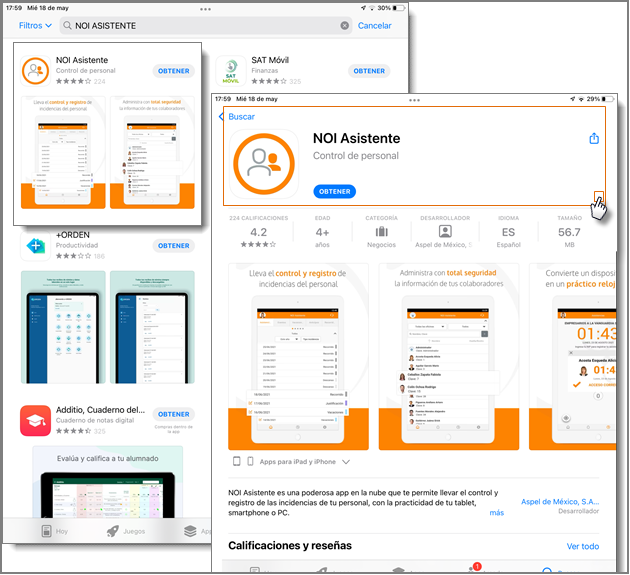The height and width of the screenshot is (575, 630).
Task: Get the SAT Móvil app with OBTENER
Action: 369,71
